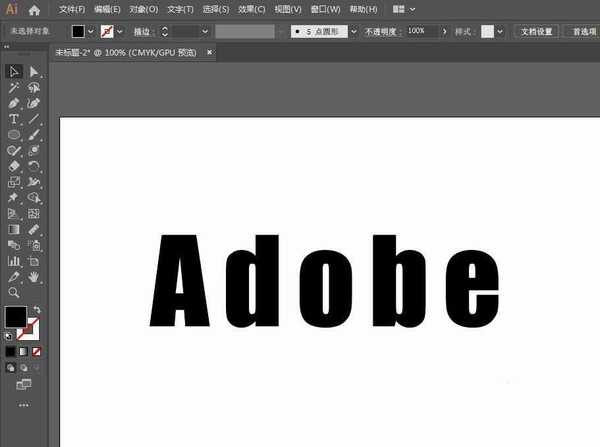
Task: Open the 效果(C) menu
Action: [x=251, y=9]
